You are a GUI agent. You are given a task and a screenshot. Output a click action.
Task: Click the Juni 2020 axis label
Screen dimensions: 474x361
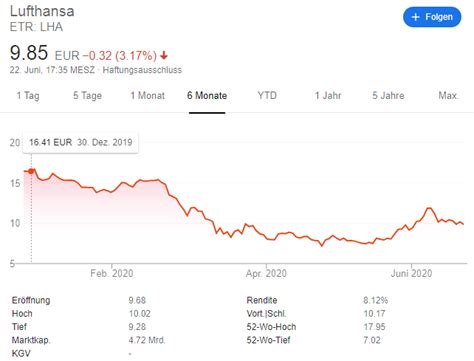tap(411, 274)
